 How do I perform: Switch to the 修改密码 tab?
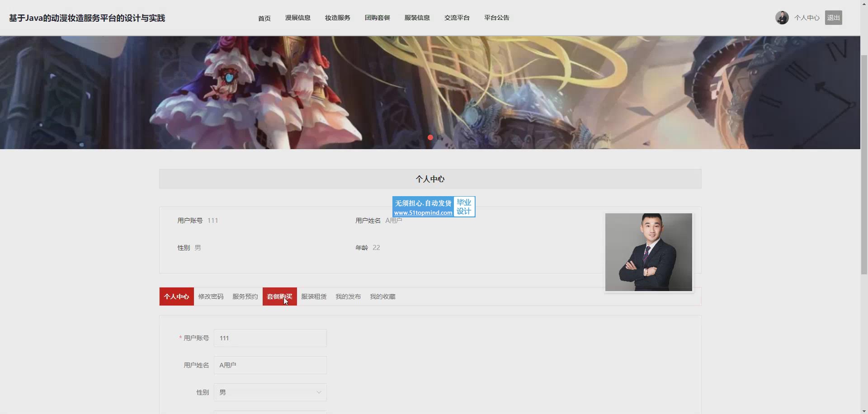point(211,296)
